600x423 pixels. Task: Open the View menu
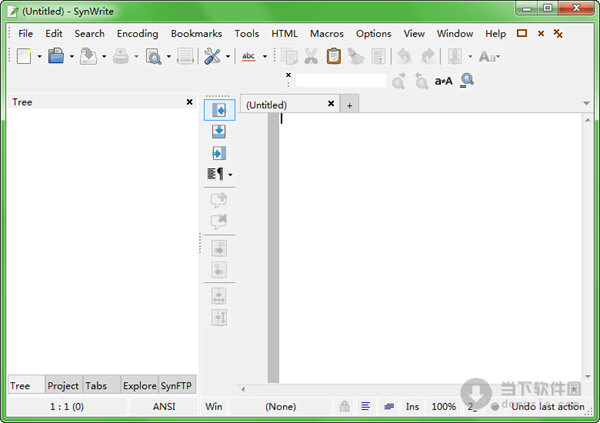coord(414,34)
